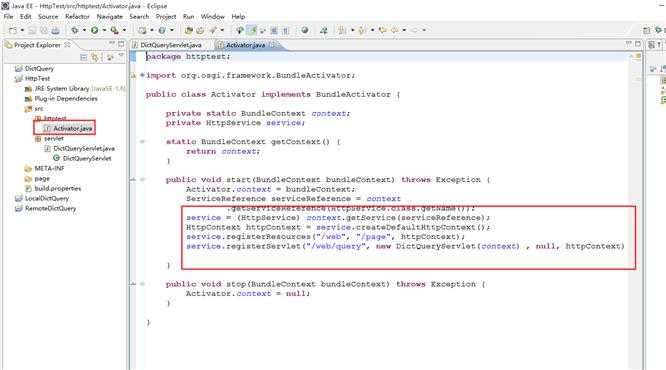Select build.properties file in tree
This screenshot has width=666, height=370.
(x=58, y=189)
